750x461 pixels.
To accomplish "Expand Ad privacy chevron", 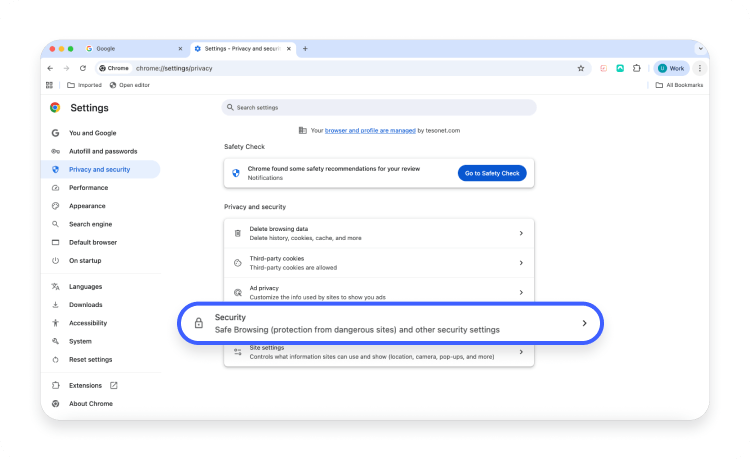I will tap(521, 293).
